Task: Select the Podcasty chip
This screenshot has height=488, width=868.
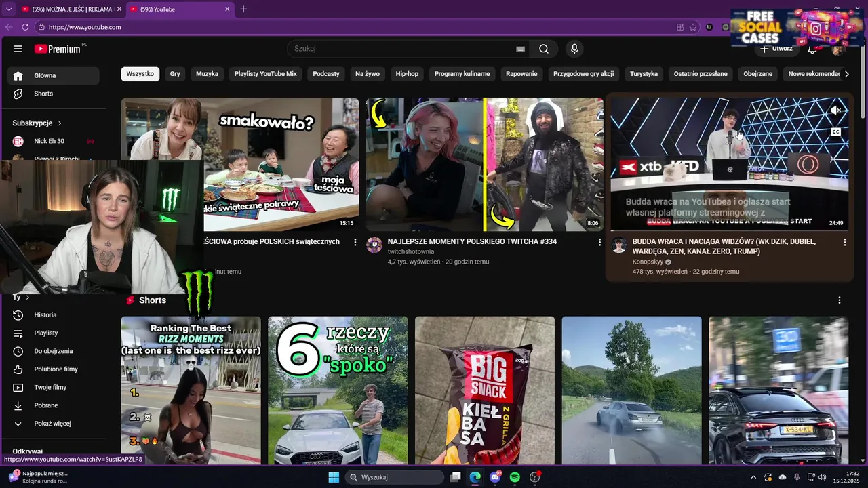Action: point(326,74)
